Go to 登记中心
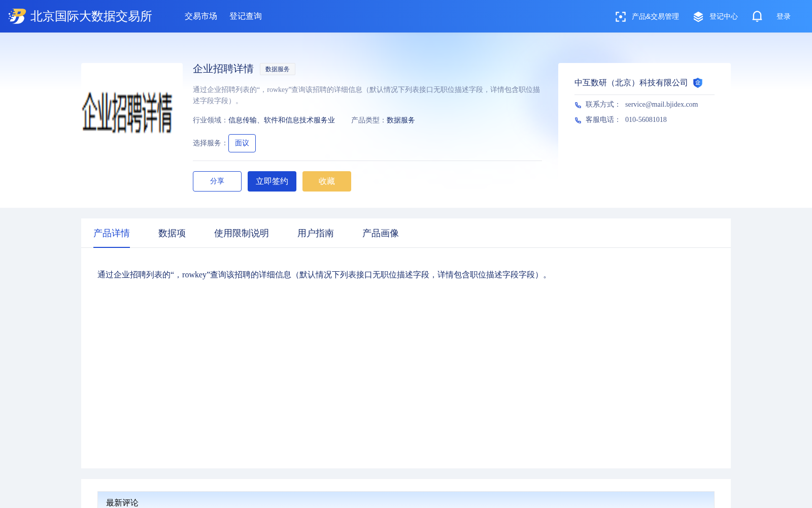 click(x=724, y=17)
